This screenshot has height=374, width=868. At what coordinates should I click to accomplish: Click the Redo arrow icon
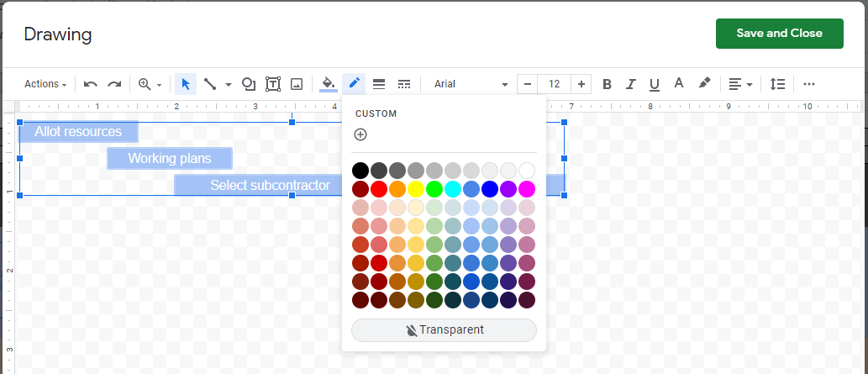pos(114,84)
